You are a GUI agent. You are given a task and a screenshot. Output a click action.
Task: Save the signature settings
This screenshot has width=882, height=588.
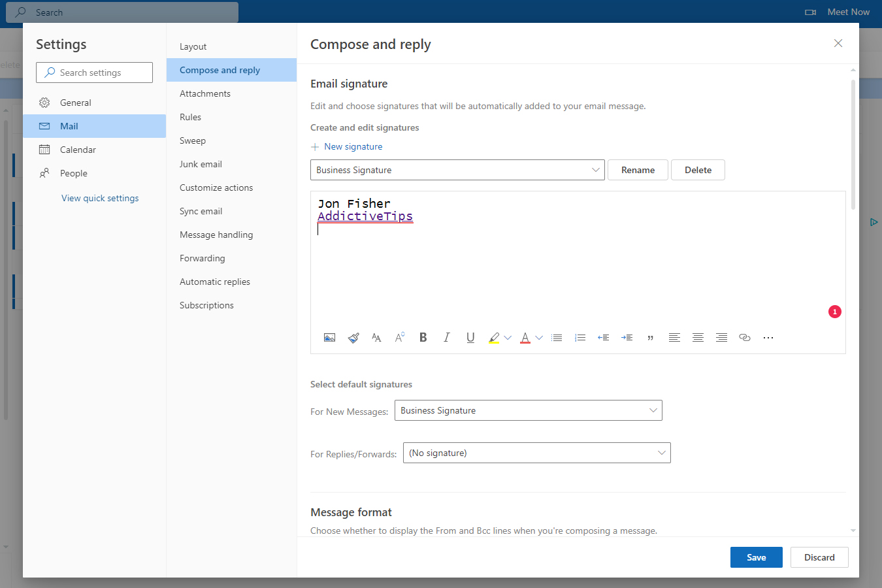pyautogui.click(x=757, y=557)
